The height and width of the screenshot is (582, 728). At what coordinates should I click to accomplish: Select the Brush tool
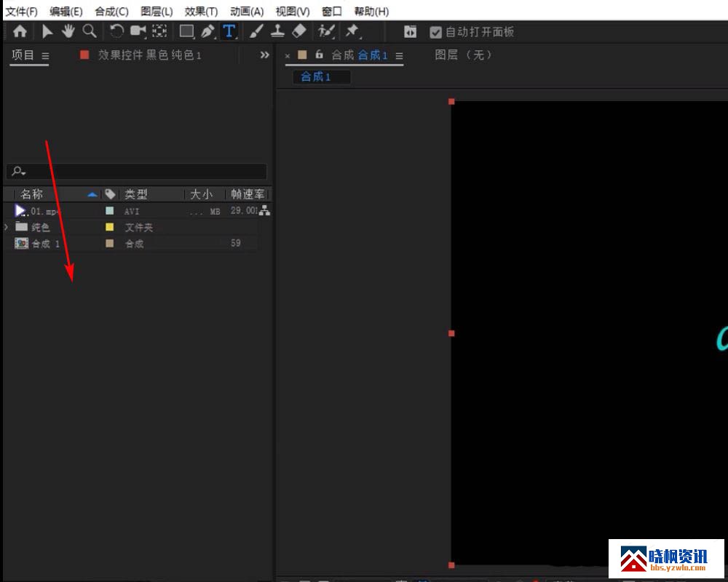tap(256, 31)
